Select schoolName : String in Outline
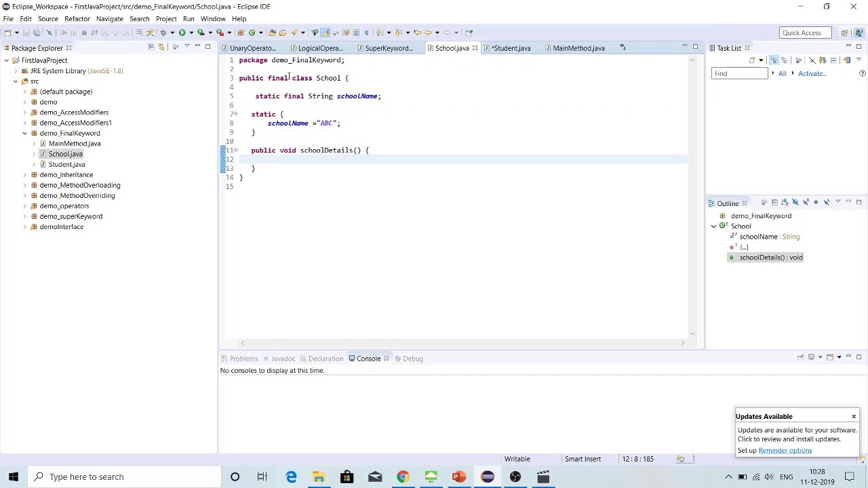This screenshot has height=488, width=868. (769, 237)
